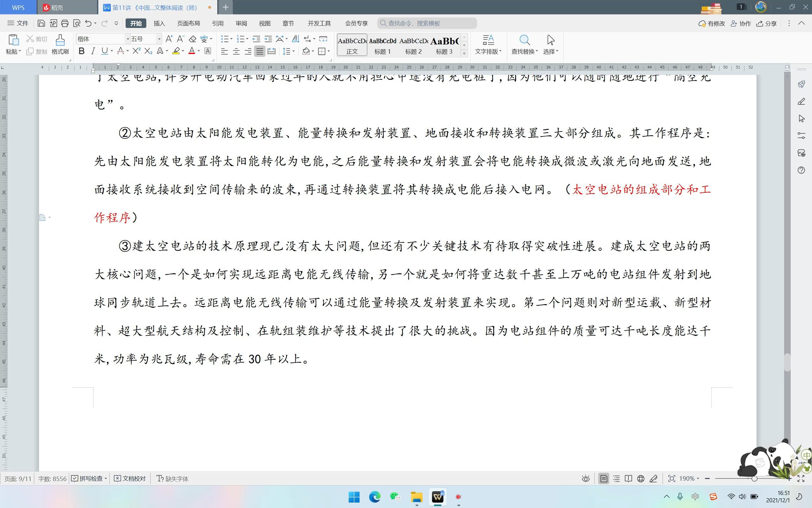Apply subscript X₂ formatting

148,51
